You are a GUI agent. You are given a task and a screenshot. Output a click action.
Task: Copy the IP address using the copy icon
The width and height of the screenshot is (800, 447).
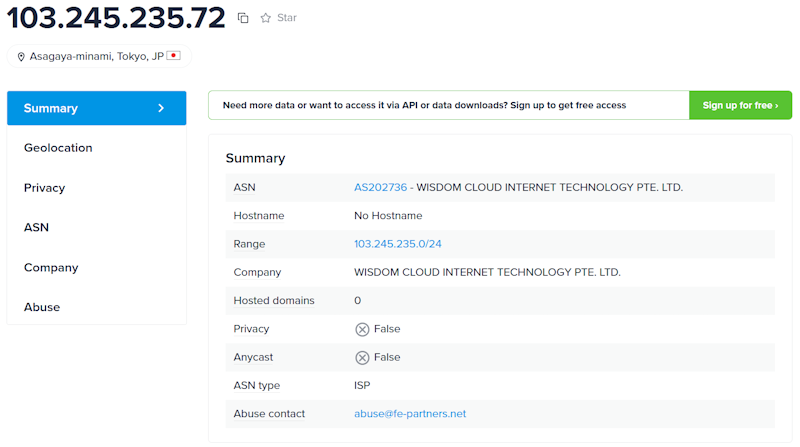click(243, 18)
